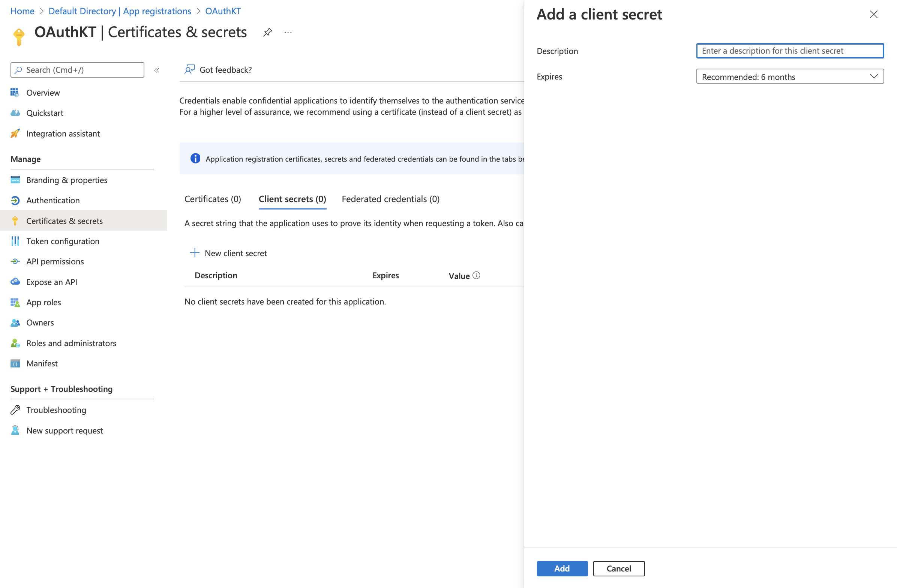Click the sidebar Search (Cmd+/) box
This screenshot has height=588, width=897.
tap(77, 70)
